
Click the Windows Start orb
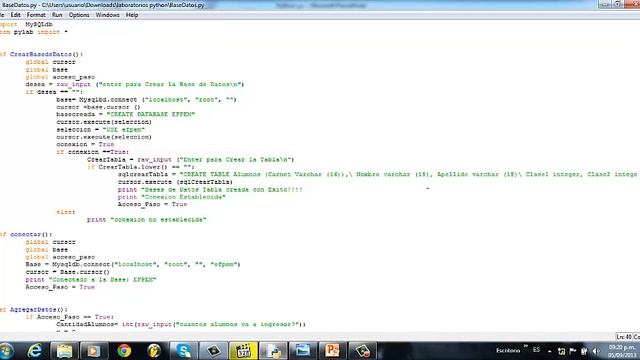click(x=6, y=351)
